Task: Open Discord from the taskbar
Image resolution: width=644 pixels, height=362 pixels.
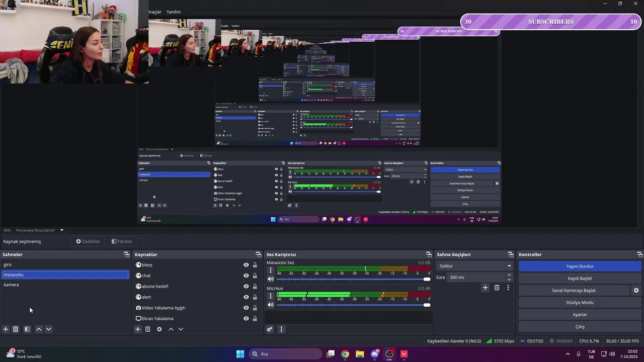Action: [x=375, y=354]
